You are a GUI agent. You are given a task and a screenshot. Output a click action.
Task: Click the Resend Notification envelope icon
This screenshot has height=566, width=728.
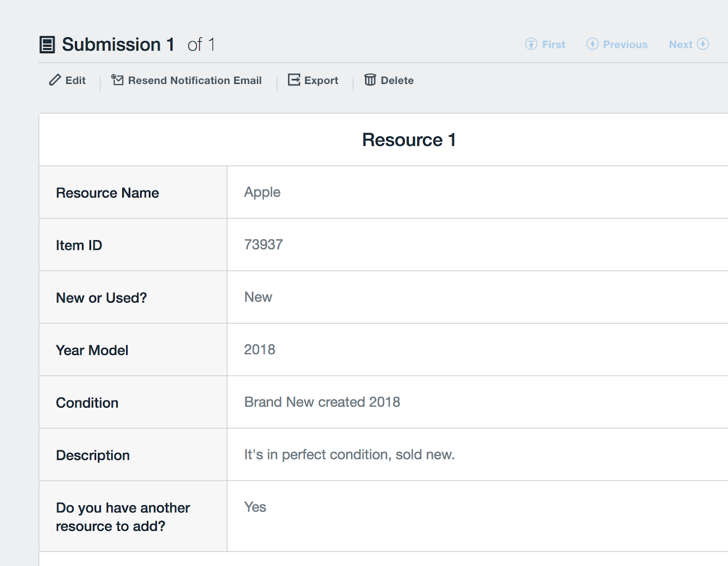(x=117, y=80)
